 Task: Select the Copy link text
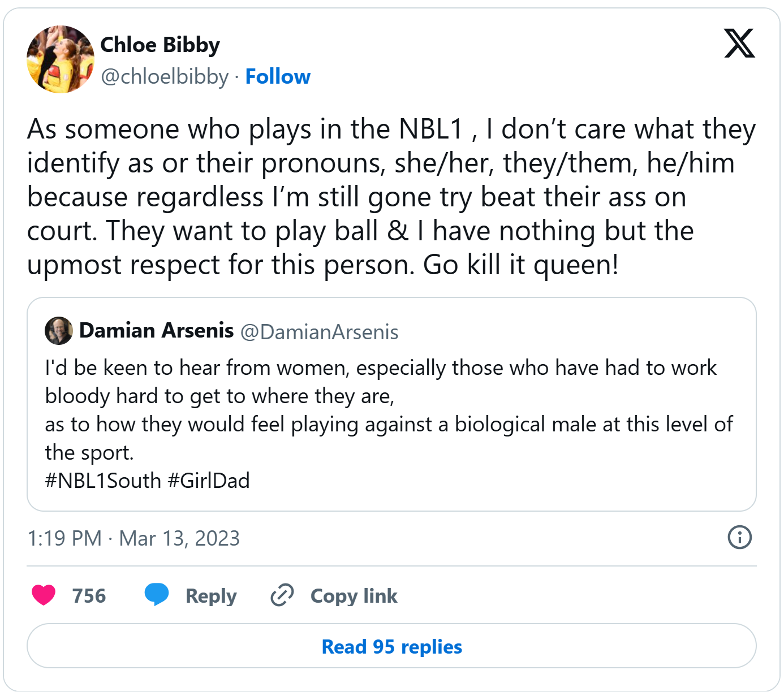354,596
